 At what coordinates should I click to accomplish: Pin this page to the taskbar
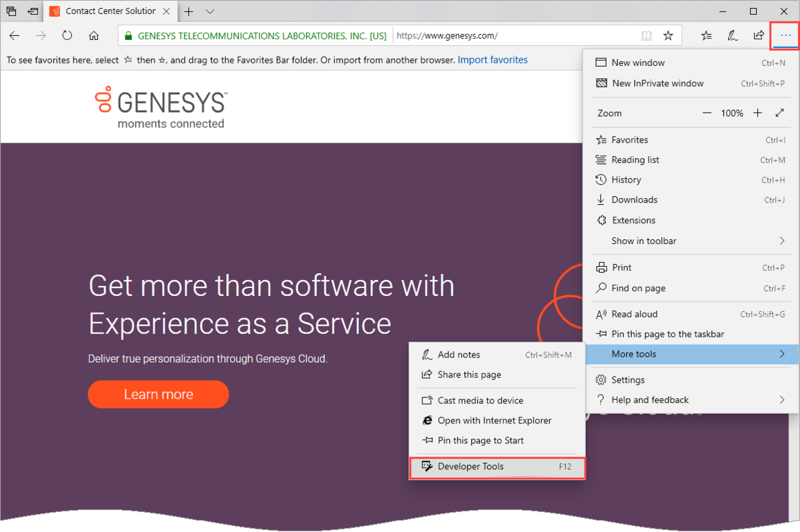pos(691,334)
